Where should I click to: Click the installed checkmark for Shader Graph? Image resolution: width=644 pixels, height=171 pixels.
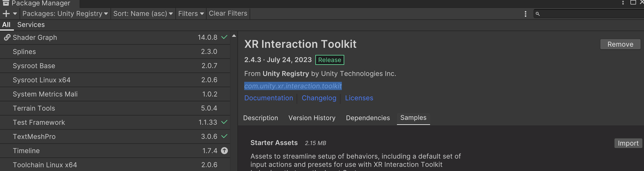pyautogui.click(x=224, y=37)
